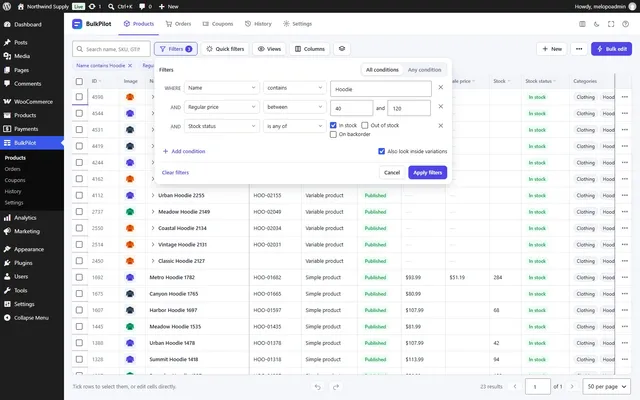Click the BulkPilot logo icon
The image size is (640, 400).
(77, 24)
